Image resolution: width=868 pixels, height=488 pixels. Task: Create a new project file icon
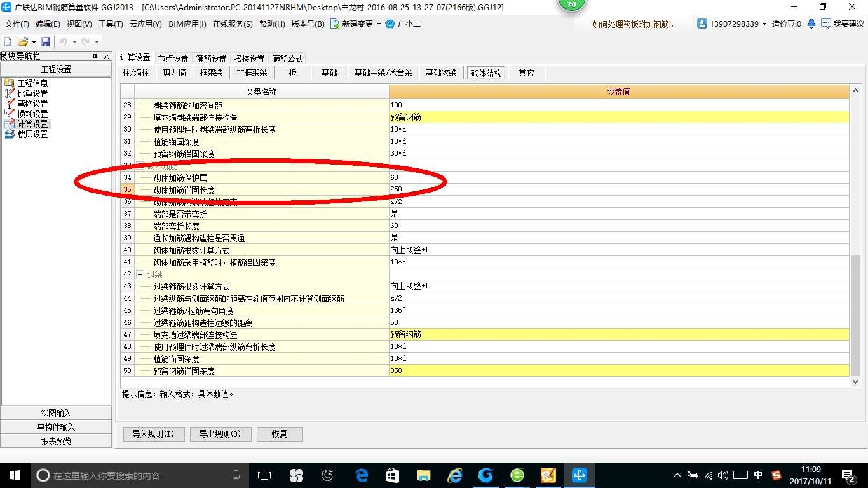(8, 42)
